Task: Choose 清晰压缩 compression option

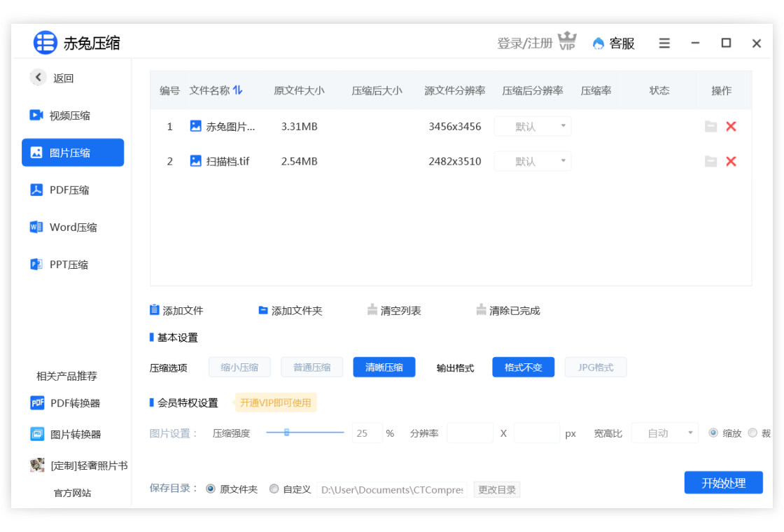Action: [x=384, y=367]
